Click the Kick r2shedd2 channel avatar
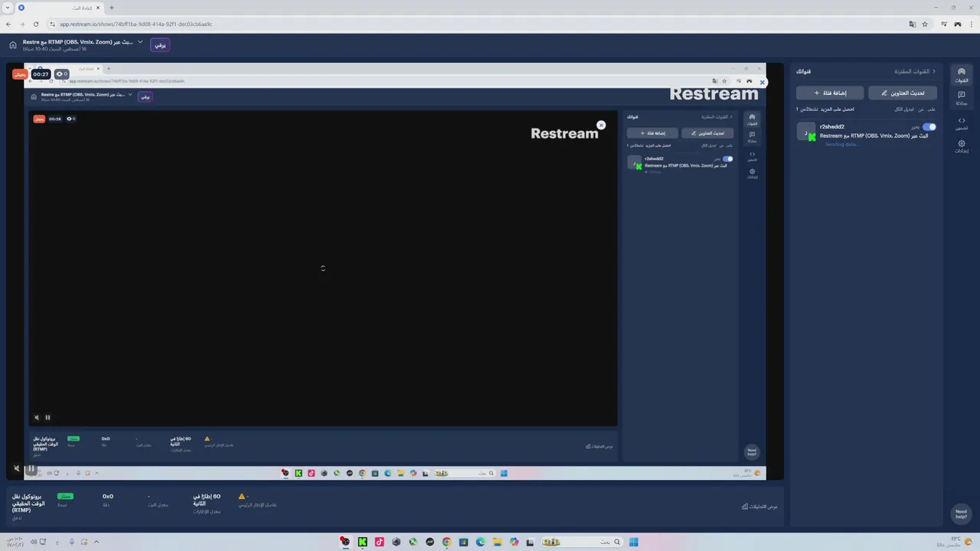This screenshot has width=980, height=551. point(806,132)
